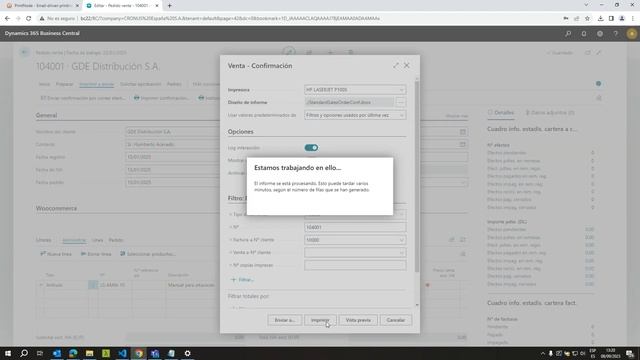Open page in new window icon
Screen dimensions: 640x360
pyautogui.click(x=588, y=53)
